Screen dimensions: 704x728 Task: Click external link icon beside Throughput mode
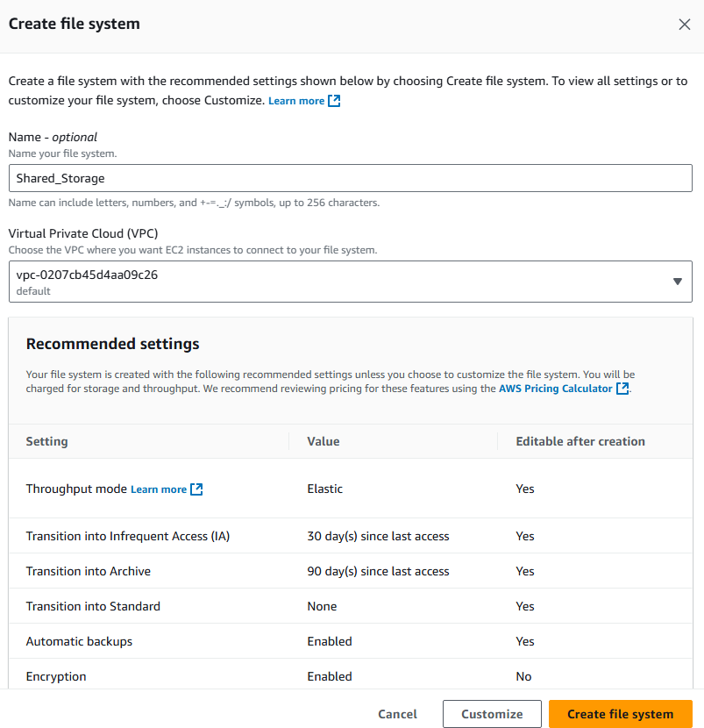click(x=196, y=489)
